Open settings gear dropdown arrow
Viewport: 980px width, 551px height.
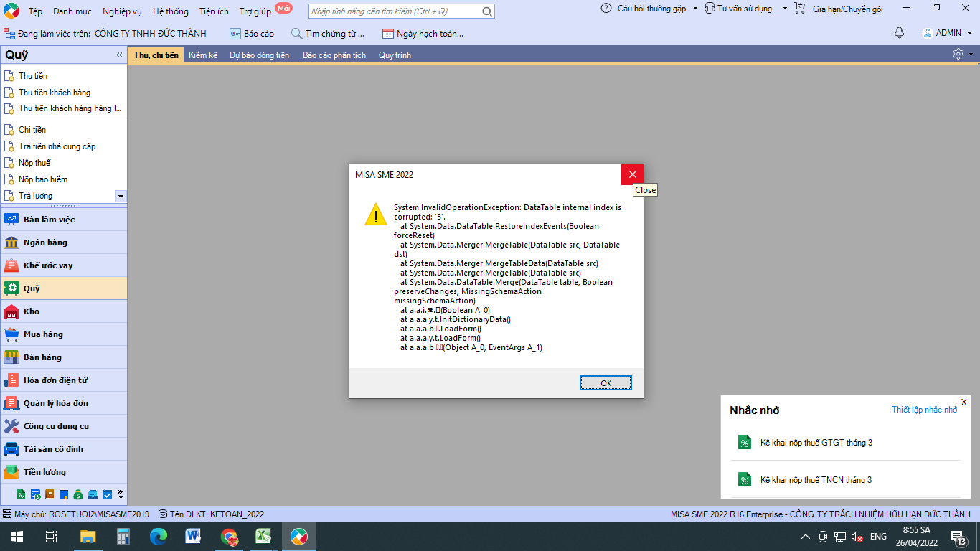[971, 55]
